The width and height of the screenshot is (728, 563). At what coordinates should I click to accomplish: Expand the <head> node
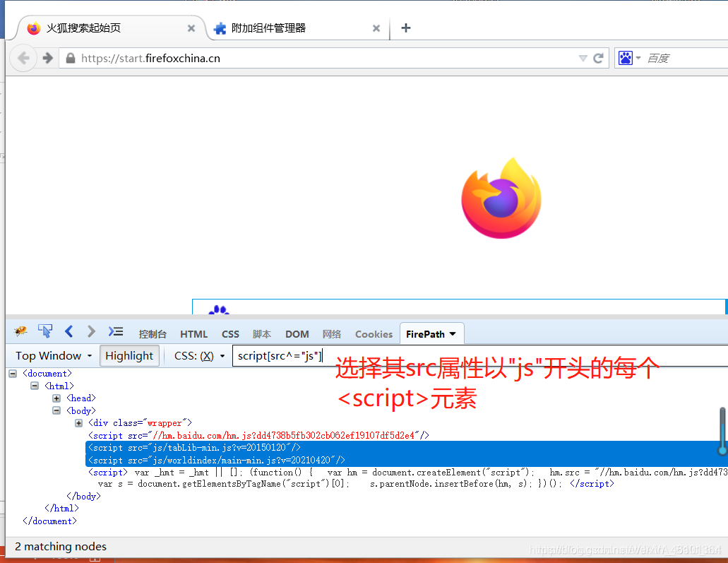(x=56, y=398)
